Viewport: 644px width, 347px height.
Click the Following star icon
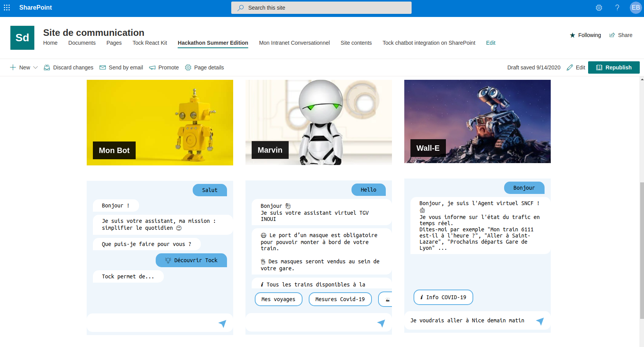tap(572, 35)
